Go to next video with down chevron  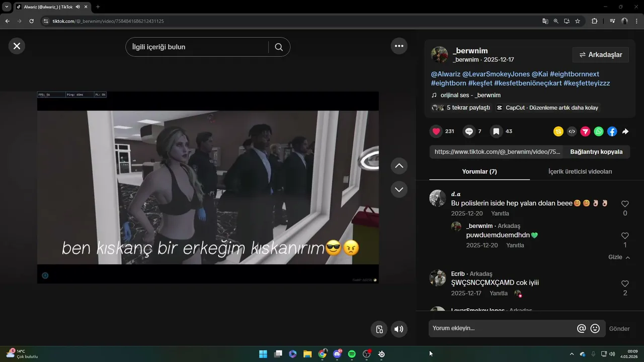(x=399, y=190)
